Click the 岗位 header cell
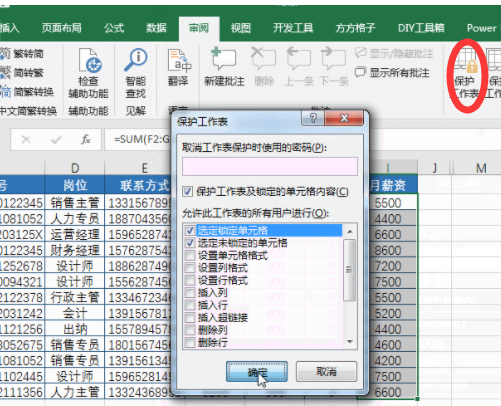The width and height of the screenshot is (501, 406). click(x=75, y=185)
